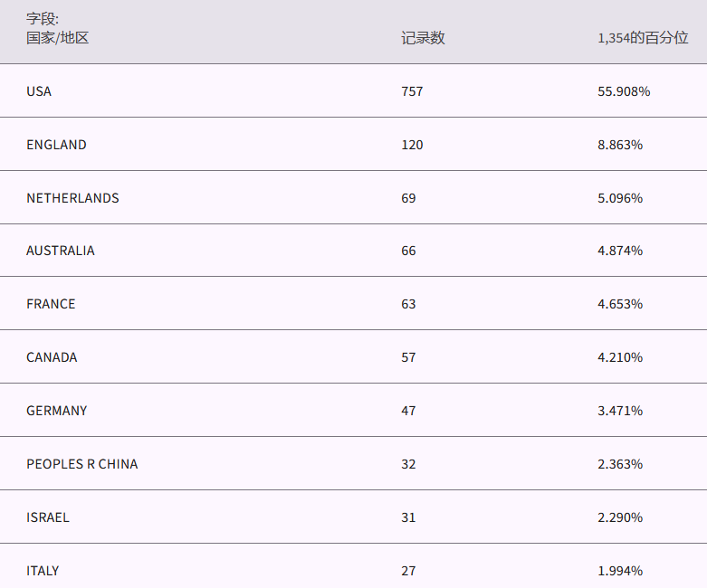Click the GERMANY country cell
This screenshot has height=588, width=707.
pos(57,411)
